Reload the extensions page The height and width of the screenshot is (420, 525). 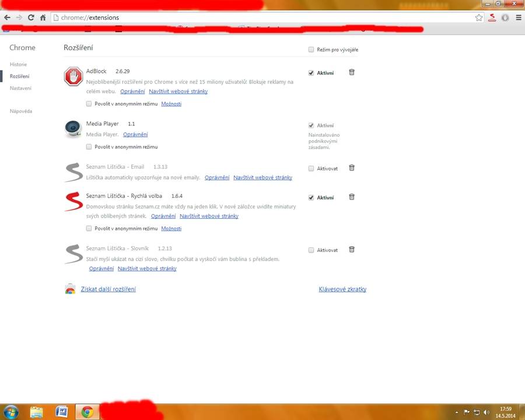(31, 17)
